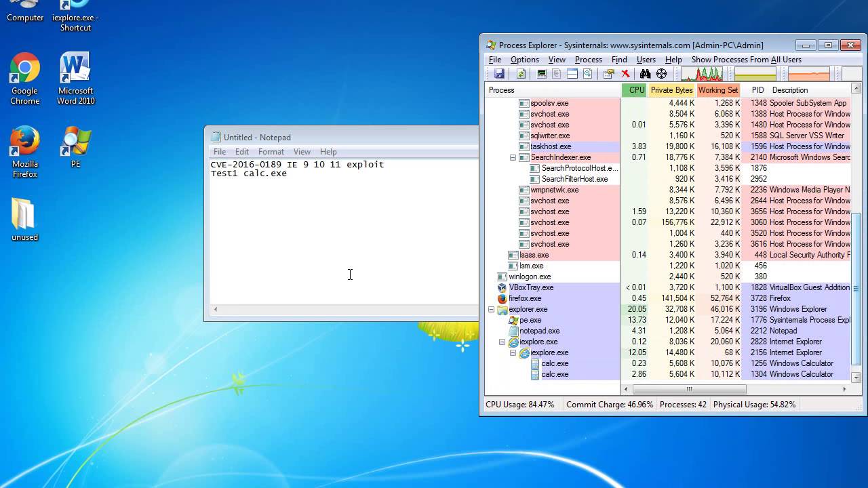Open System Information via the toolbar graph icon
Image resolution: width=868 pixels, height=488 pixels.
point(542,74)
